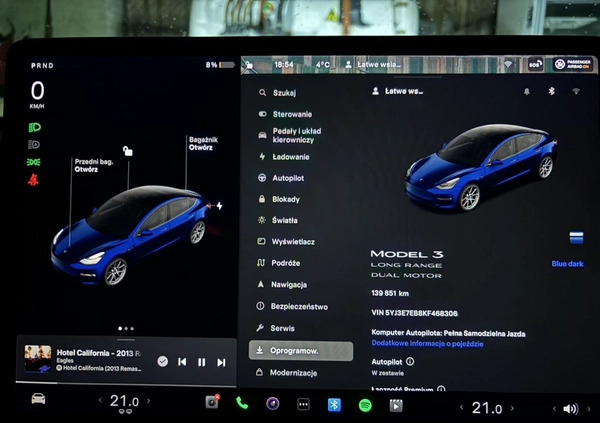Tap the Wi-Fi icon in the status bar
Image resolution: width=600 pixels, height=423 pixels.
pos(509,64)
